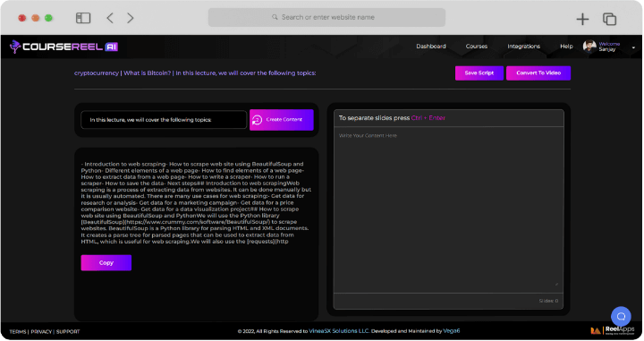The image size is (644, 341).
Task: Open the chat support bubble icon
Action: (621, 316)
